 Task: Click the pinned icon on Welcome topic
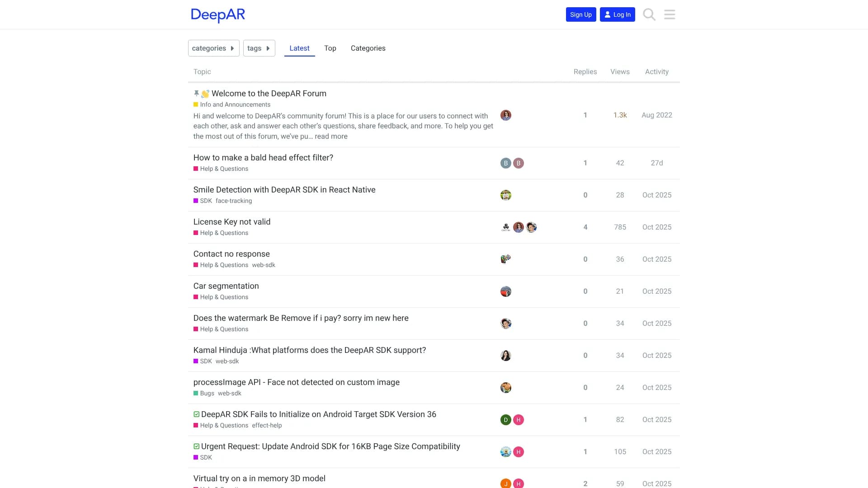[196, 94]
